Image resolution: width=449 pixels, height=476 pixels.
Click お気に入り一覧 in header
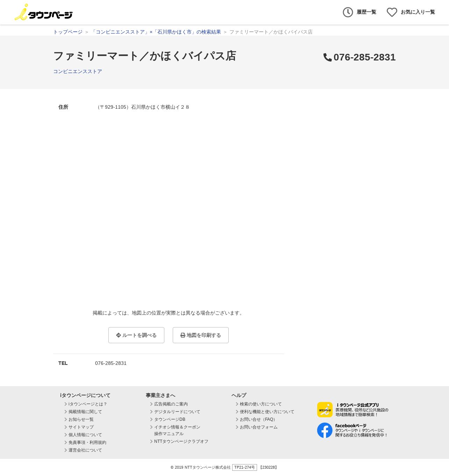[418, 12]
